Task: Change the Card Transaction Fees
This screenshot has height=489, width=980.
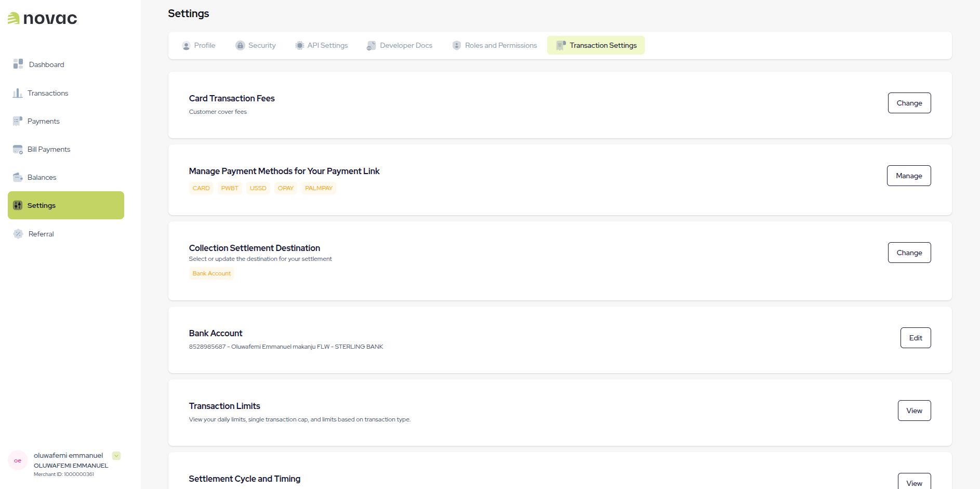Action: [x=909, y=103]
